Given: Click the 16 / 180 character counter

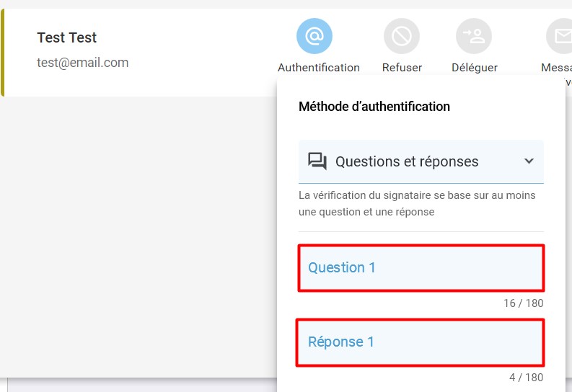Looking at the screenshot, I should coord(524,303).
